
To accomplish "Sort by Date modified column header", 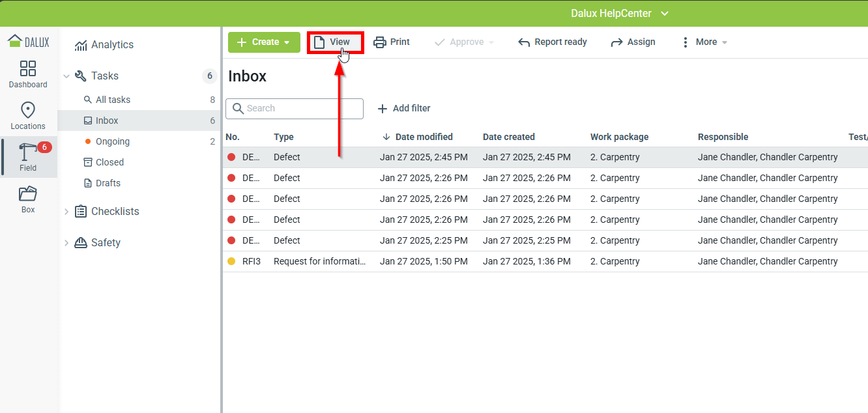I will (424, 137).
